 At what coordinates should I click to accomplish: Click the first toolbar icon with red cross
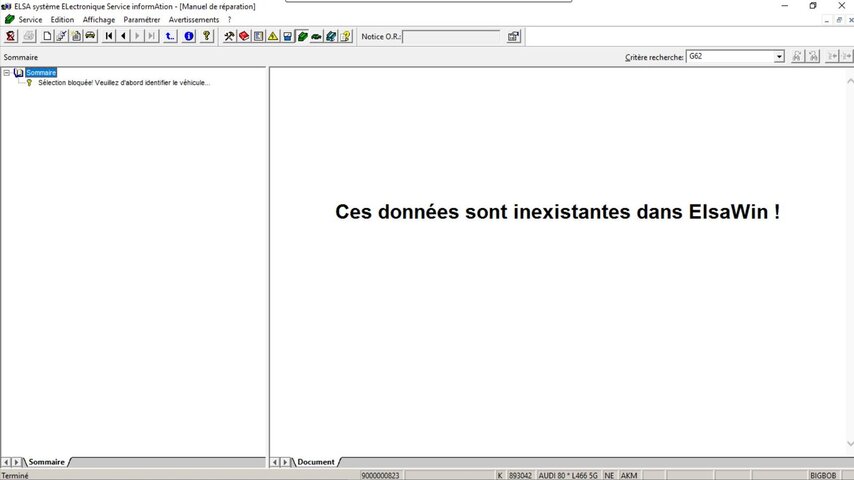coord(10,37)
